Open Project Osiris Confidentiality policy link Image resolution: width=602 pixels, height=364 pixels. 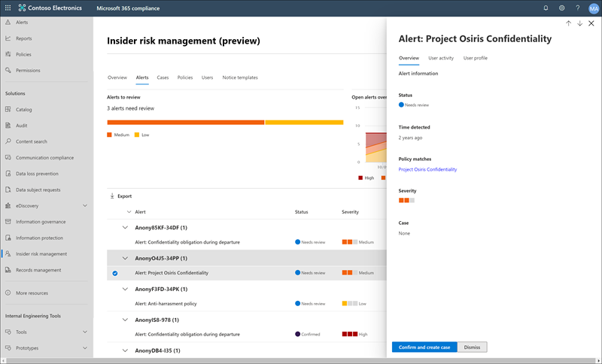point(427,169)
